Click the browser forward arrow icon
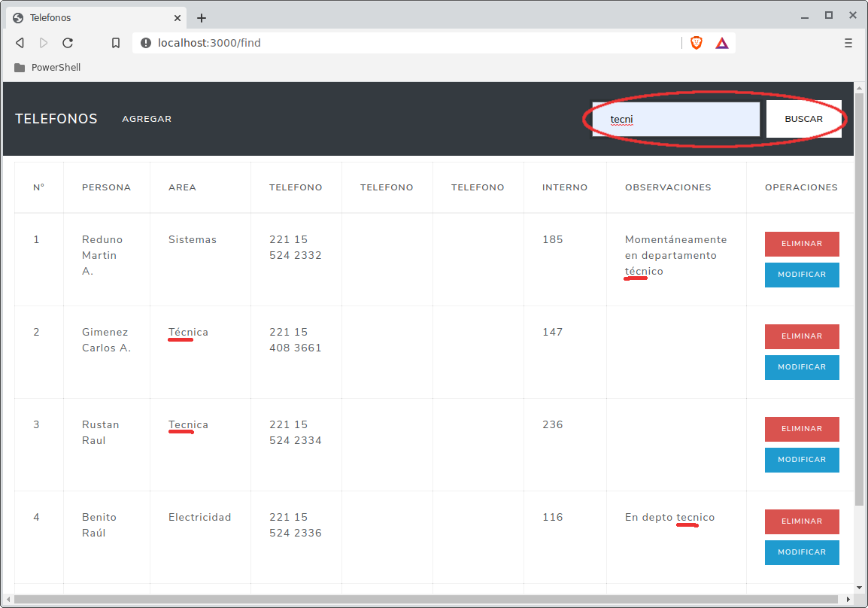Screen dimensions: 868x608 [44, 43]
